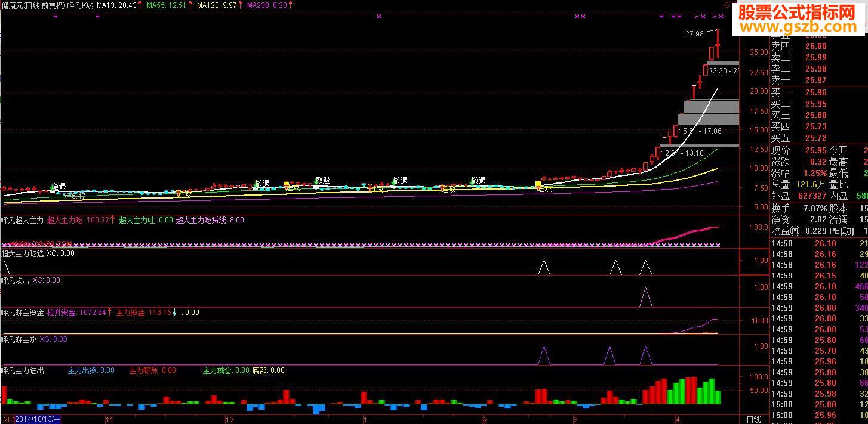Select the 呼凡主力进出 sub-chart title
This screenshot has width=868, height=424.
(x=22, y=370)
